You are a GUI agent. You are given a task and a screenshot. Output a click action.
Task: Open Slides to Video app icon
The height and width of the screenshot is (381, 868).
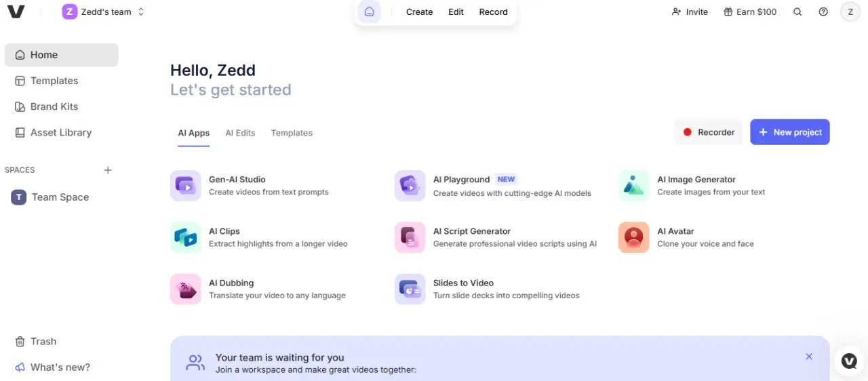click(410, 289)
